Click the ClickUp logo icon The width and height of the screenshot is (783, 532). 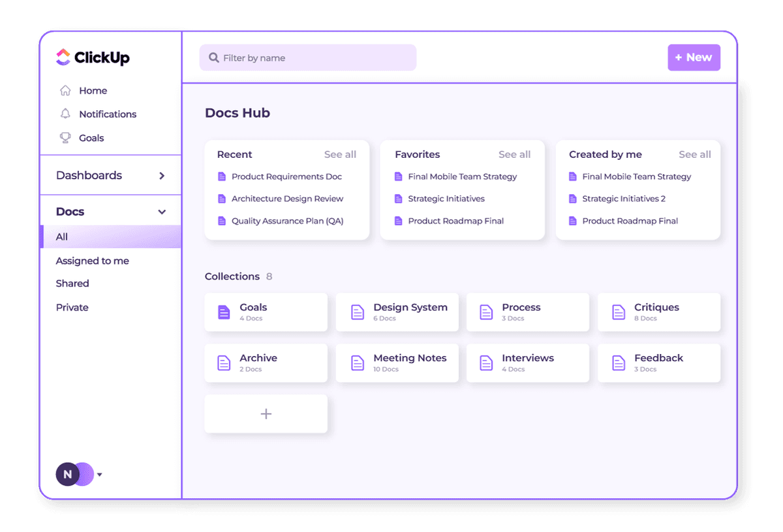63,57
